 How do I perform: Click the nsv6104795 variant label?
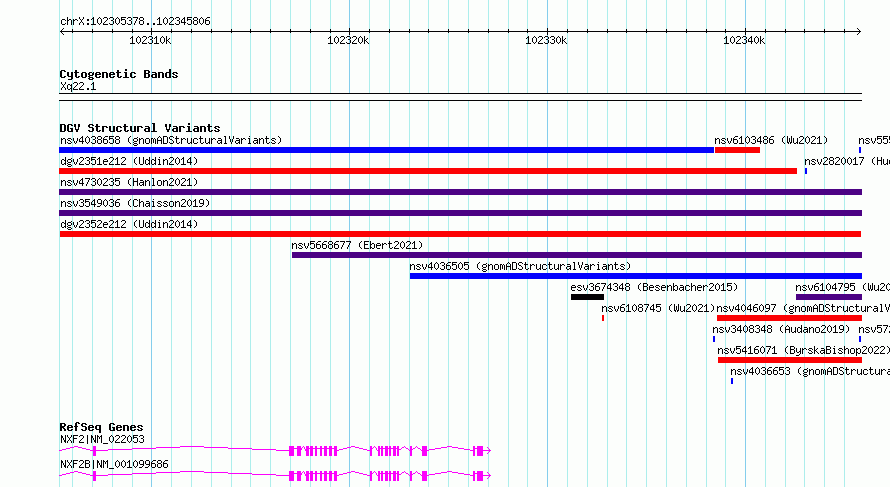click(x=842, y=287)
